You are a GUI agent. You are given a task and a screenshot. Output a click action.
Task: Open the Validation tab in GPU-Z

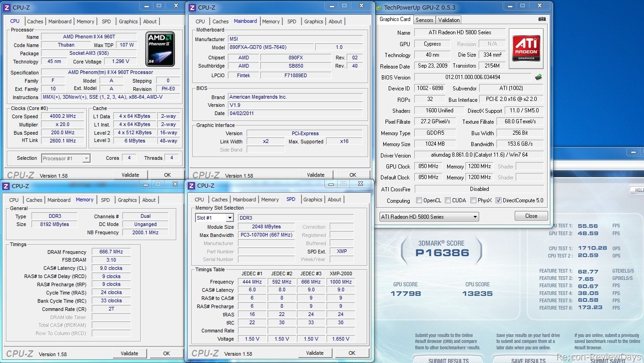[449, 20]
